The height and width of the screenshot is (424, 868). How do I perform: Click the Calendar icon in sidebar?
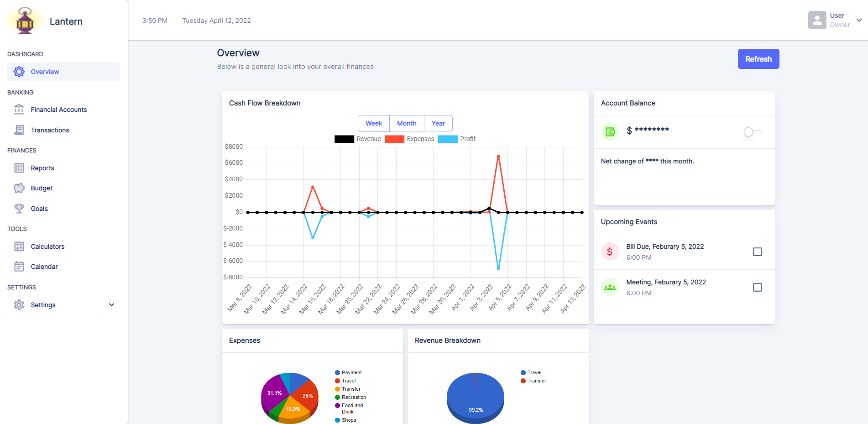point(19,267)
